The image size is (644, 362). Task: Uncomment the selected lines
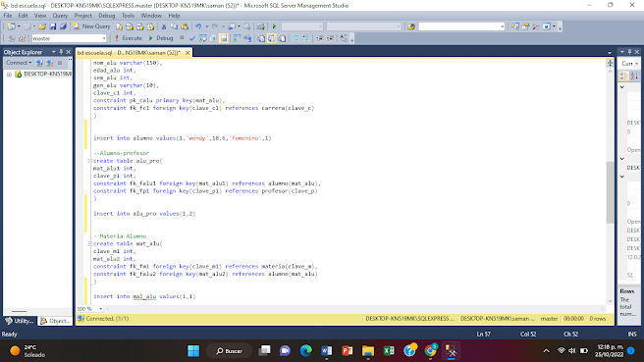[306, 38]
